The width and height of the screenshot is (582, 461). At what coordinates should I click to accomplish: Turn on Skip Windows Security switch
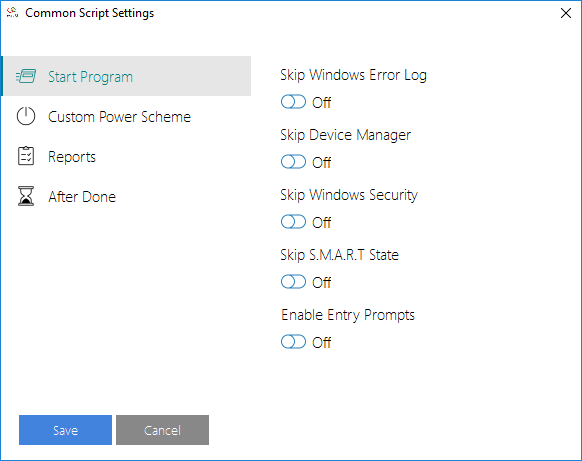(293, 222)
